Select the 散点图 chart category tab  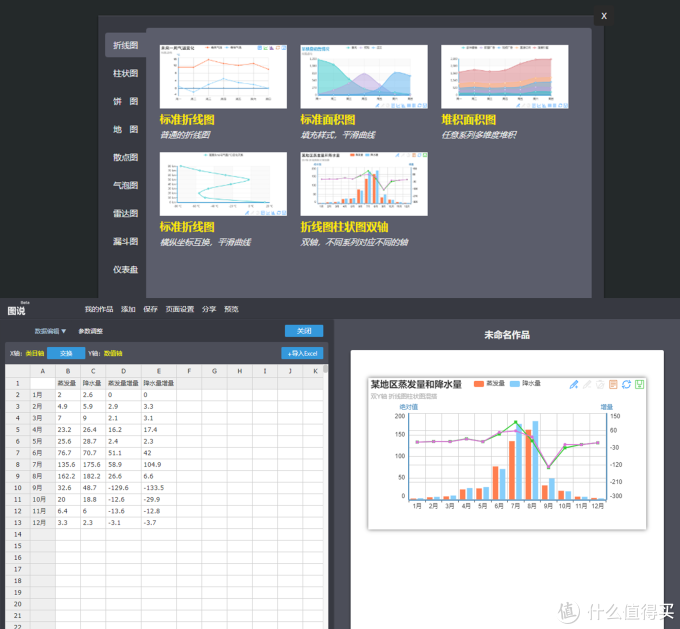tap(125, 157)
